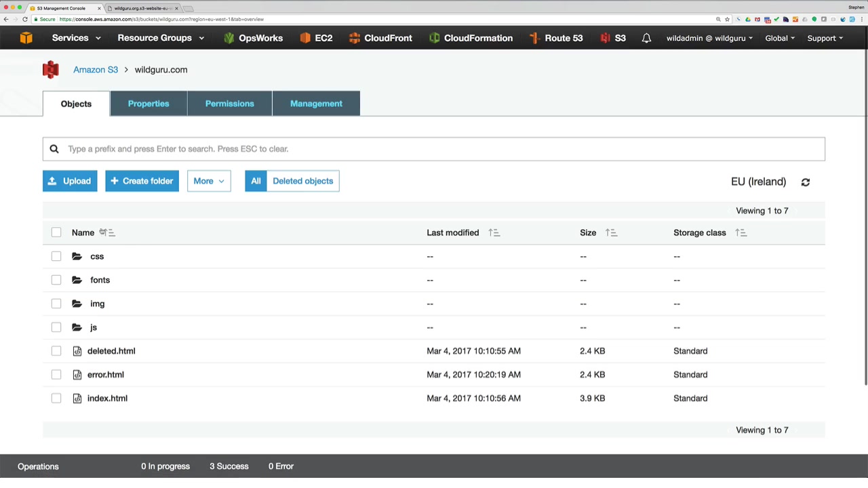Reload the page with the browser refresh icon
868x488 pixels.
[25, 19]
